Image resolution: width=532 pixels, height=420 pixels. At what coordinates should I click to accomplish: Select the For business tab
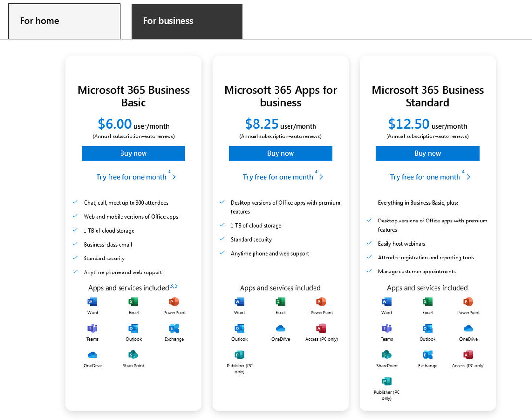[x=187, y=22]
